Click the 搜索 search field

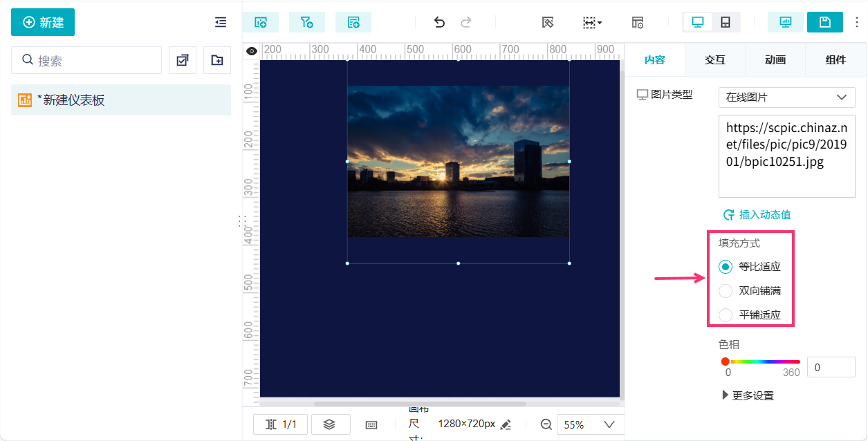click(86, 60)
